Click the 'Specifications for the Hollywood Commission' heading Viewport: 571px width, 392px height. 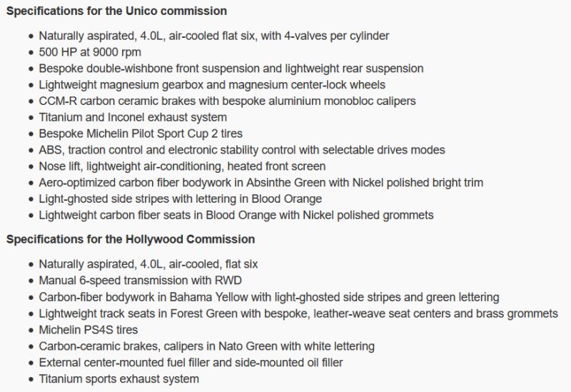coord(131,239)
